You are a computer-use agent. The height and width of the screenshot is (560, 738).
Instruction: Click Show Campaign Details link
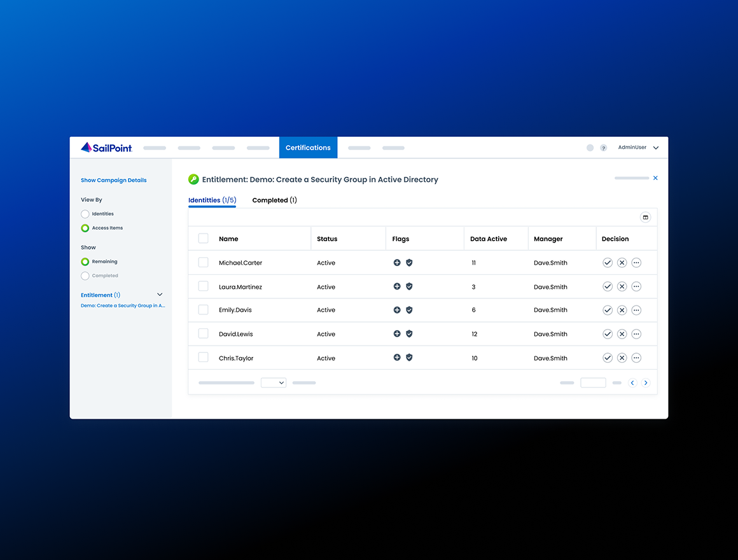tap(113, 180)
